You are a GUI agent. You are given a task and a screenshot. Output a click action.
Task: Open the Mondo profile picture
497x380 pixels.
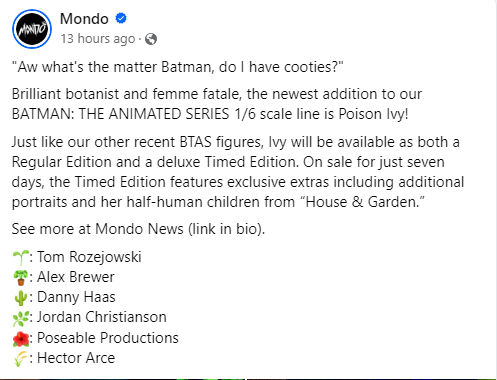(32, 29)
